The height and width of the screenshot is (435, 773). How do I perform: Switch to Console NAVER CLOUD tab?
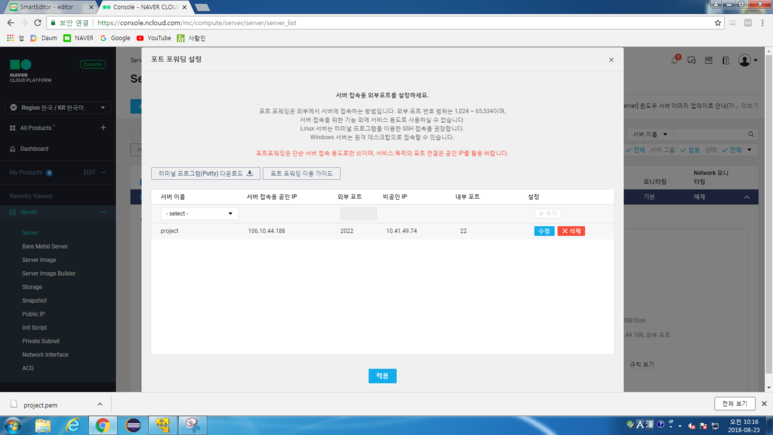click(144, 7)
